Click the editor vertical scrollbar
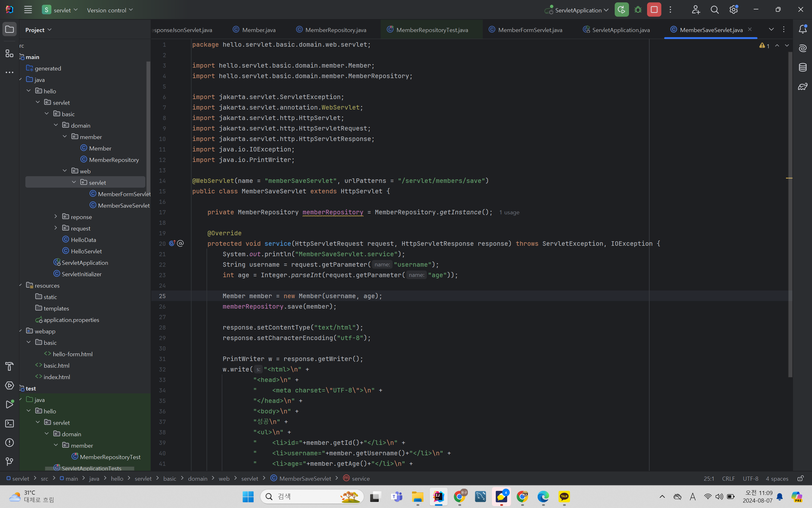This screenshot has width=812, height=508. coord(790,214)
